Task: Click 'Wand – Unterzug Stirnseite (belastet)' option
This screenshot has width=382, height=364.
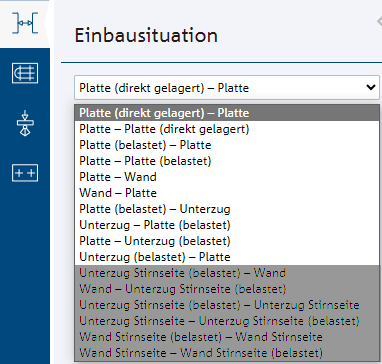Action: pyautogui.click(x=227, y=289)
